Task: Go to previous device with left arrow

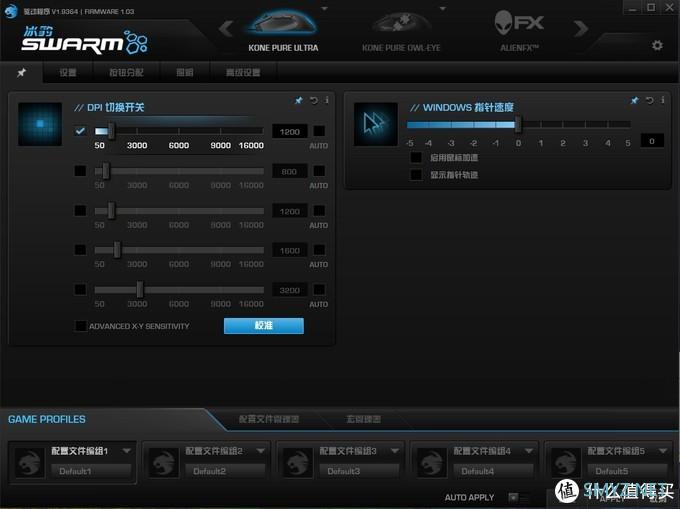Action: (x=226, y=29)
